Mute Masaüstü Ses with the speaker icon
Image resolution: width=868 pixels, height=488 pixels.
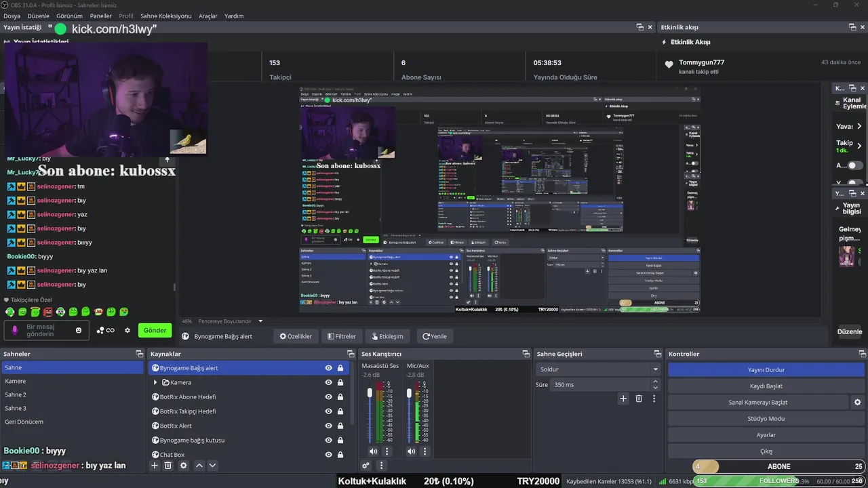(x=373, y=451)
